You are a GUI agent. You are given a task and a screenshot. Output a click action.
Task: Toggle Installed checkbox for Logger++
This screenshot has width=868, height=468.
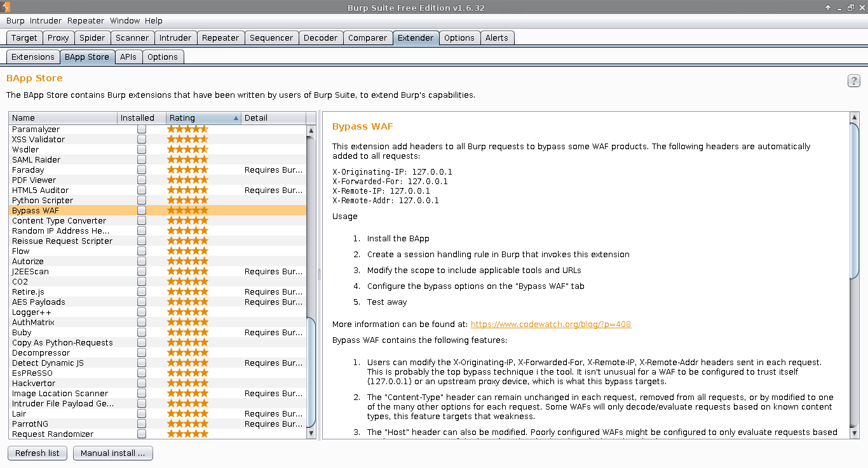click(x=142, y=312)
